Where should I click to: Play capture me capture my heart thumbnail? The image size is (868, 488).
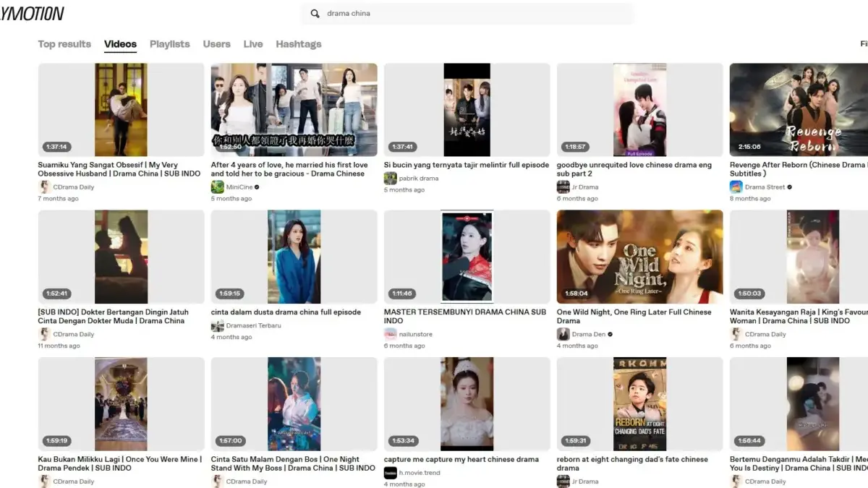pyautogui.click(x=467, y=404)
